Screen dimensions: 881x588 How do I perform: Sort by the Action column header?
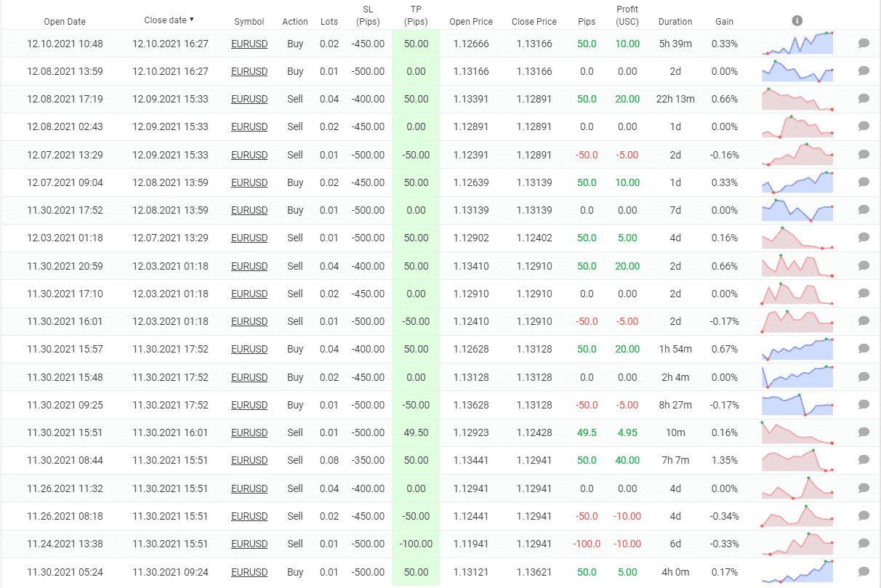(x=295, y=22)
